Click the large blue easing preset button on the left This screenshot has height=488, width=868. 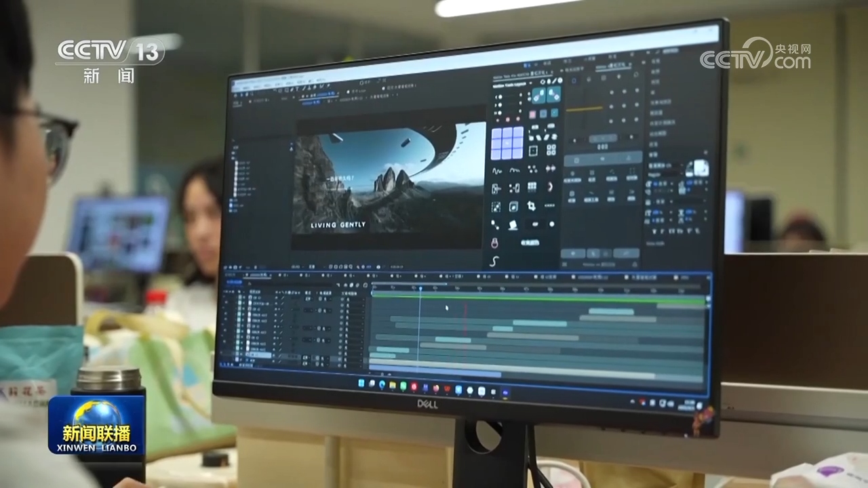(538, 96)
